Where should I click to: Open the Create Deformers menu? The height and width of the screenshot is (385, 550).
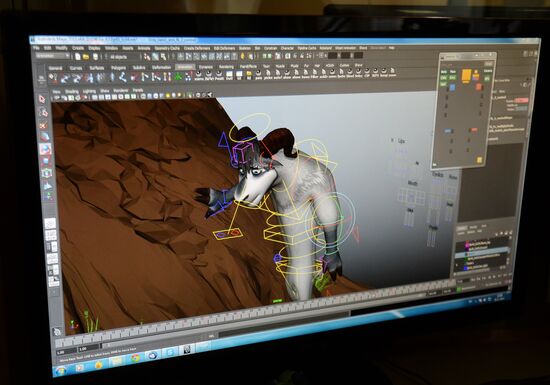(197, 48)
